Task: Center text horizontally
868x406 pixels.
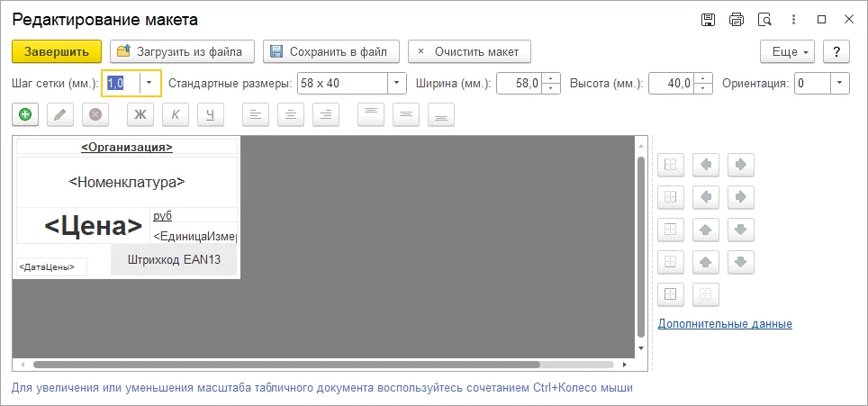Action: tap(291, 114)
